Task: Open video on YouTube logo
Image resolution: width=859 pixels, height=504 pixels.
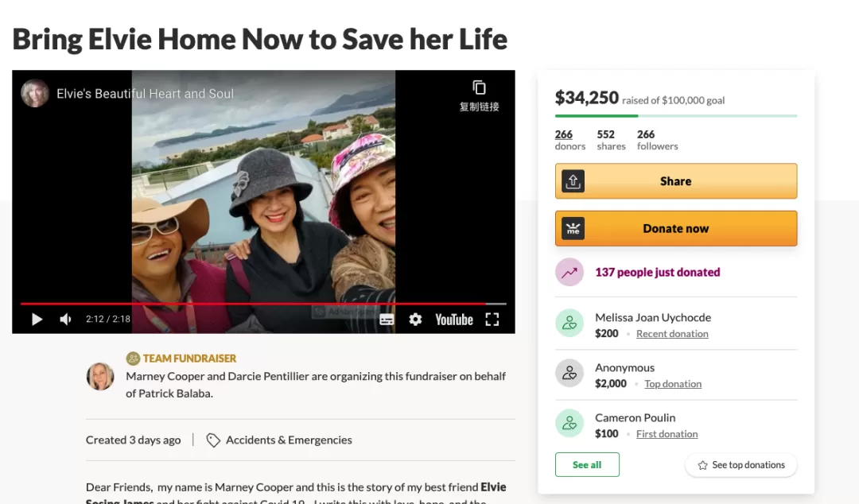Action: pos(453,320)
